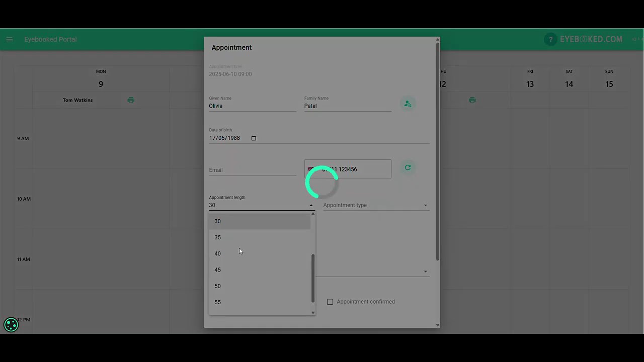Open the Appointment type dropdown
644x362 pixels.
coord(376,205)
